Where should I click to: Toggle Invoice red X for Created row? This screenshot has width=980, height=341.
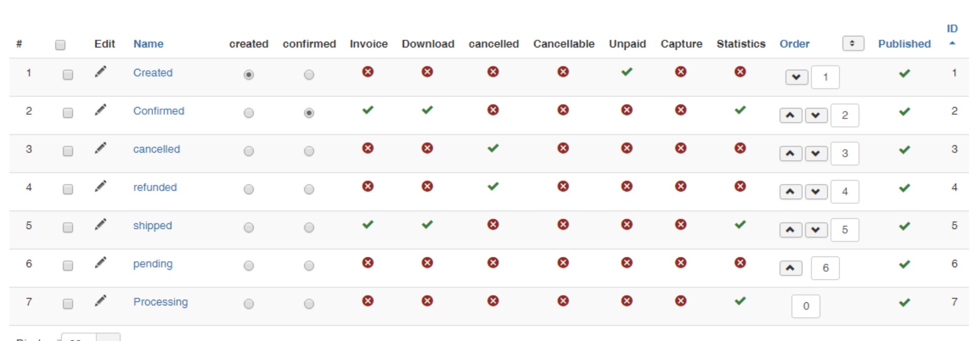(x=367, y=72)
